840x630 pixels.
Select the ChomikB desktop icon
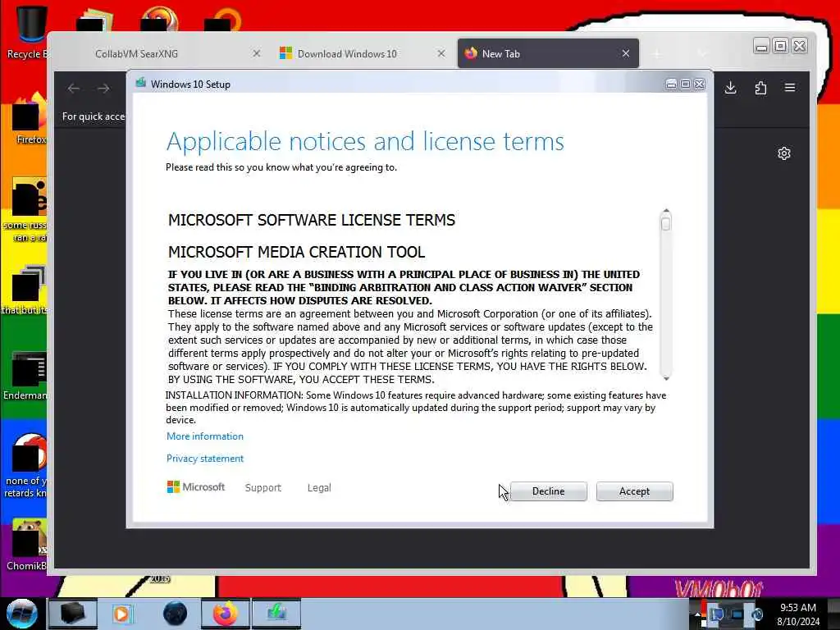click(x=27, y=544)
